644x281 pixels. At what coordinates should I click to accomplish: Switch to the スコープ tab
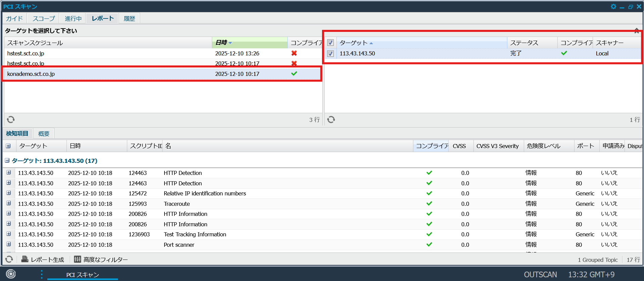(44, 18)
